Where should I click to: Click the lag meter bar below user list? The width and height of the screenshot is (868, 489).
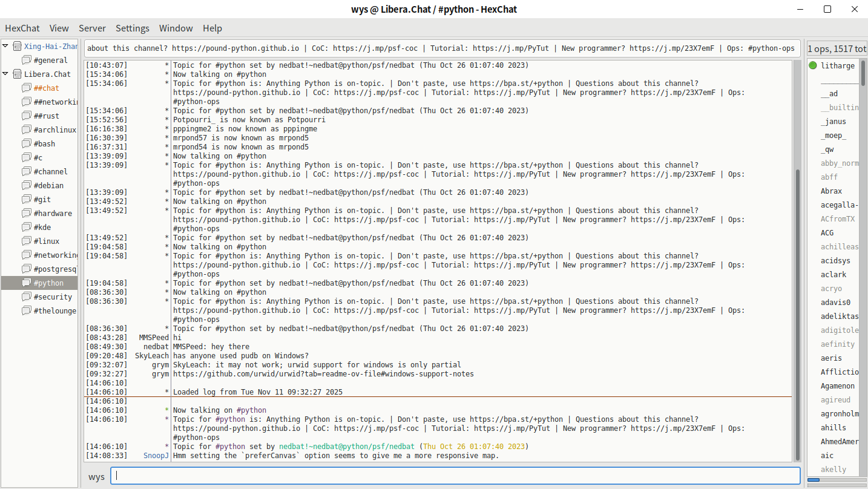tap(836, 480)
